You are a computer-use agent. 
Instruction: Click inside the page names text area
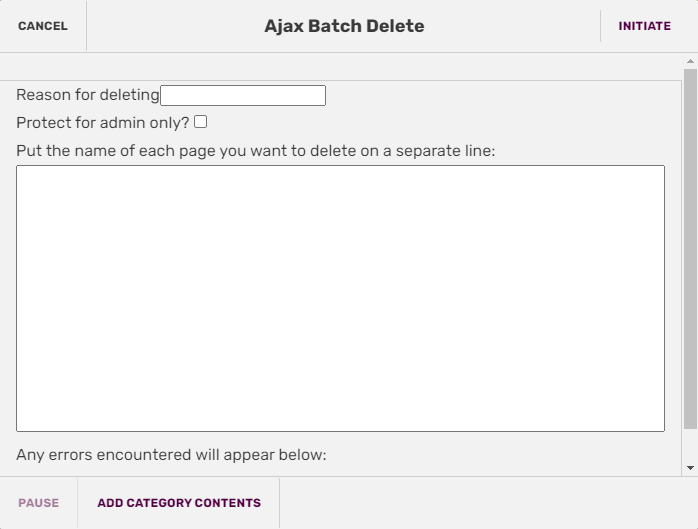click(x=340, y=298)
